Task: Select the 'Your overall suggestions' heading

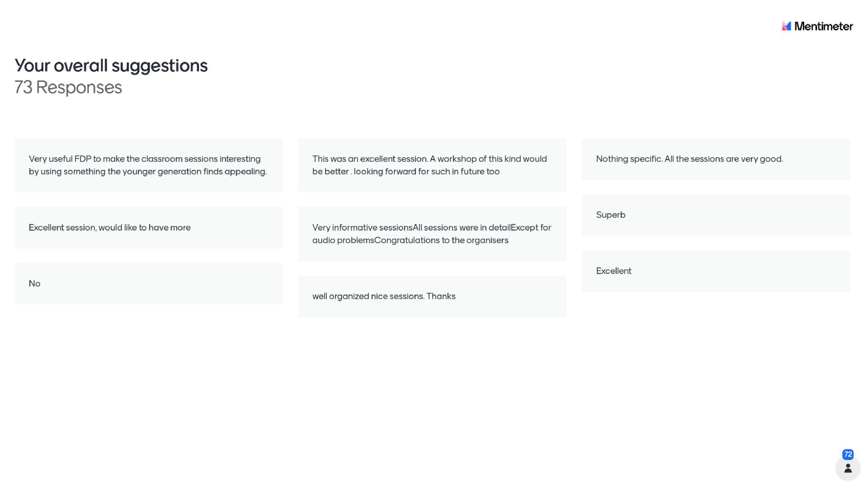Action: coord(111,65)
